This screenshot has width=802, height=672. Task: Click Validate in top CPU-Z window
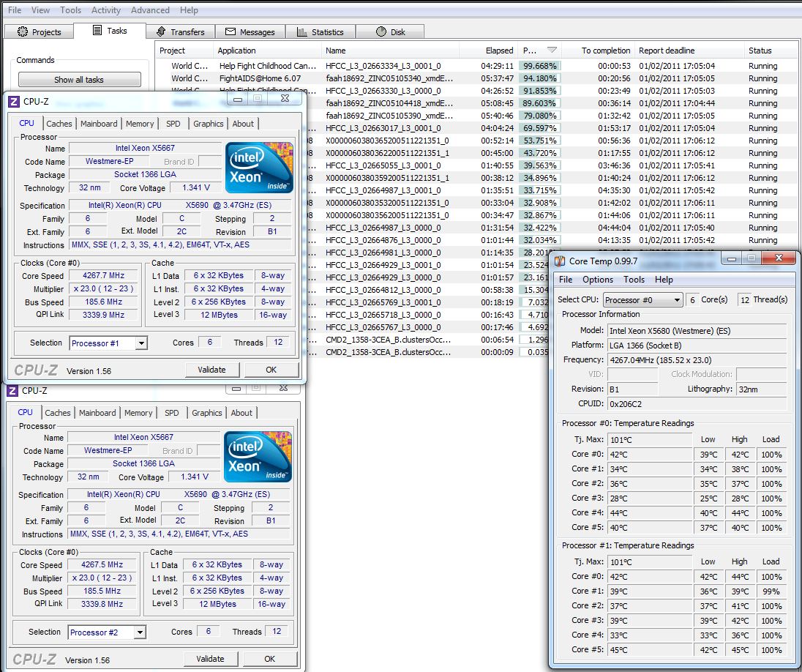pos(211,370)
